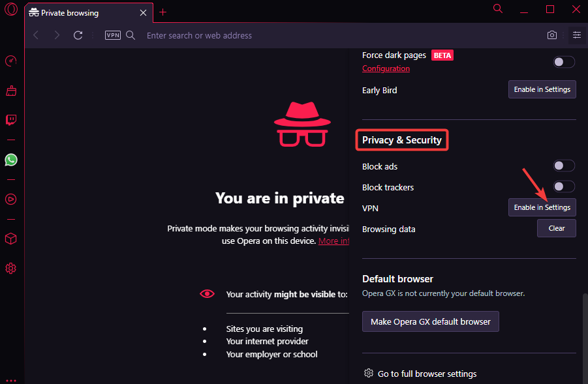The height and width of the screenshot is (384, 588).
Task: Open Twitch messenger in the sidebar
Action: 10,120
